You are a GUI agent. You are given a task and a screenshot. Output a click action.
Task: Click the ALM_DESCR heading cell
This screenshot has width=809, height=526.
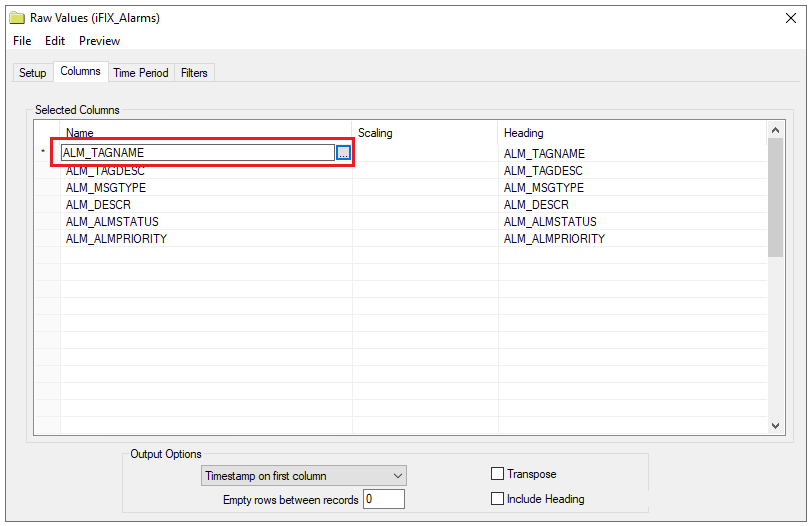coord(633,204)
